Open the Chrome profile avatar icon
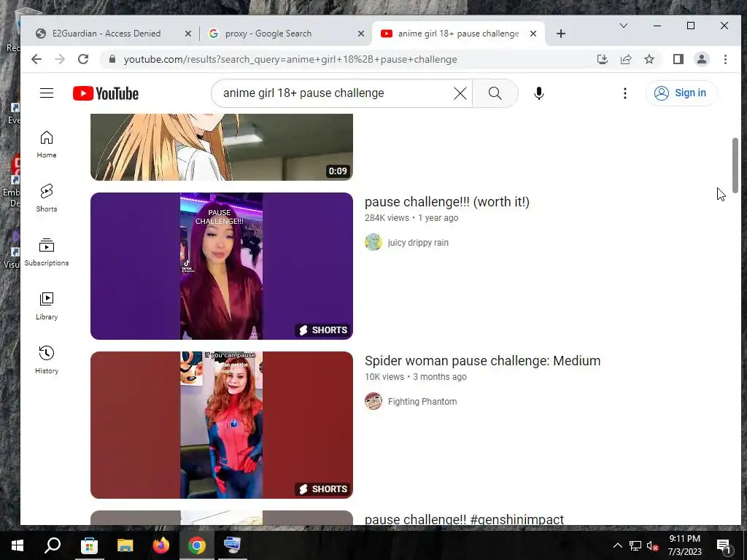747x560 pixels. [701, 59]
